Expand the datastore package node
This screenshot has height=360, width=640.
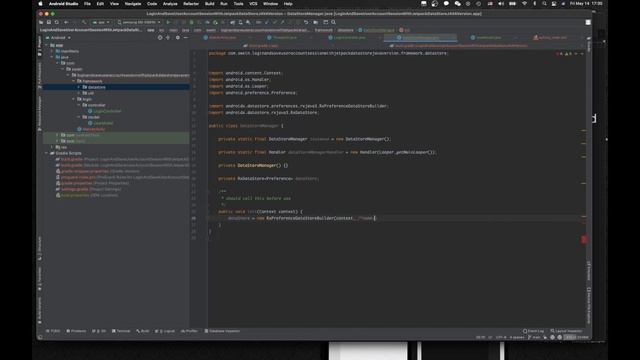tap(79, 87)
